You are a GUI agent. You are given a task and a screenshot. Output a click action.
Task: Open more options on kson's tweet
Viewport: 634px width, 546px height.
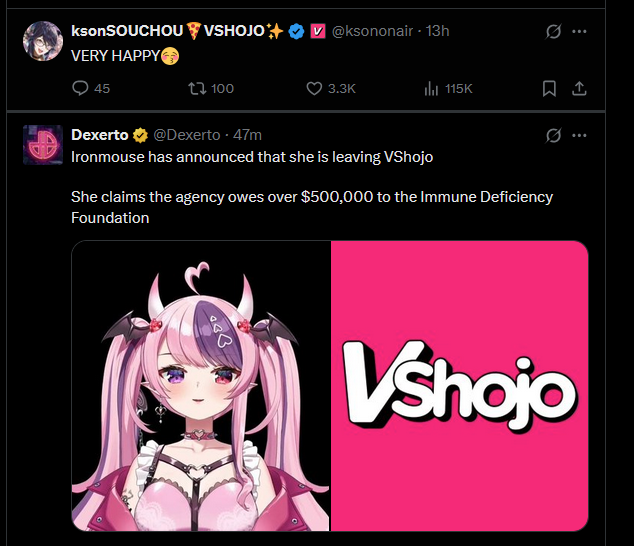(x=579, y=31)
